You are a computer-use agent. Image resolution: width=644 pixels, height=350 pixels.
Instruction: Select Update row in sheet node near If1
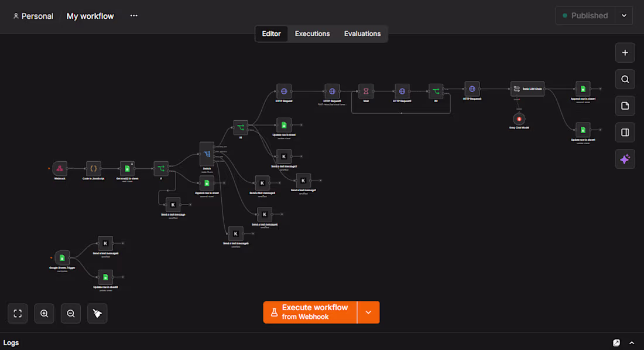[x=284, y=125]
